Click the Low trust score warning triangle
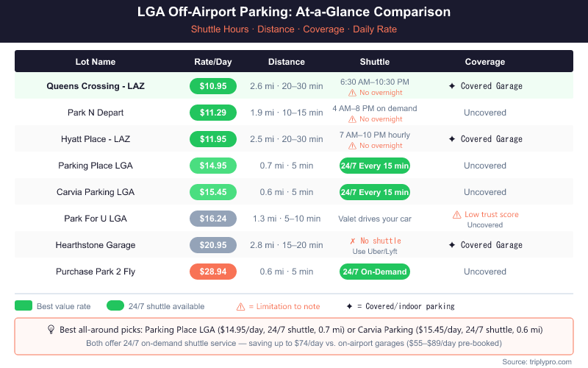Image resolution: width=588 pixels, height=368 pixels. [456, 215]
